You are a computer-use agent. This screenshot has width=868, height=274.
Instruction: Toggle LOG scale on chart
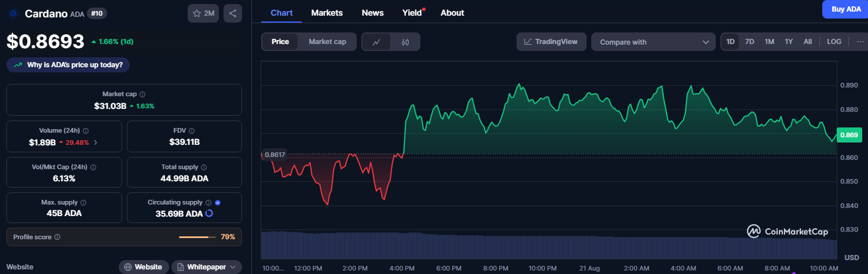[834, 42]
